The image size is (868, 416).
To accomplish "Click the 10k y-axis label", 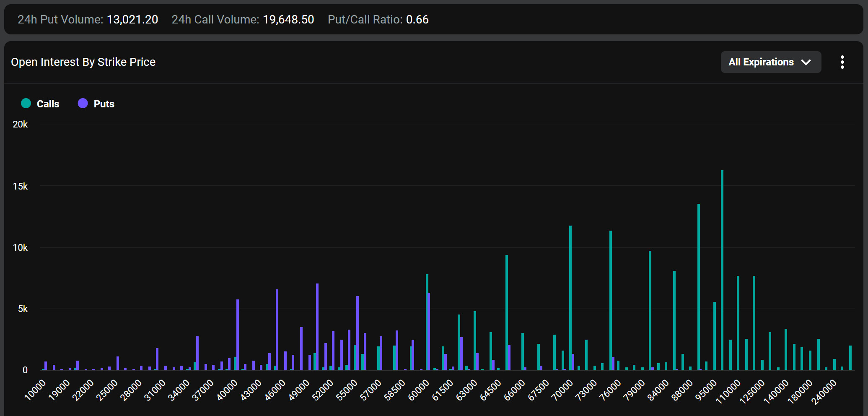I will pyautogui.click(x=20, y=248).
